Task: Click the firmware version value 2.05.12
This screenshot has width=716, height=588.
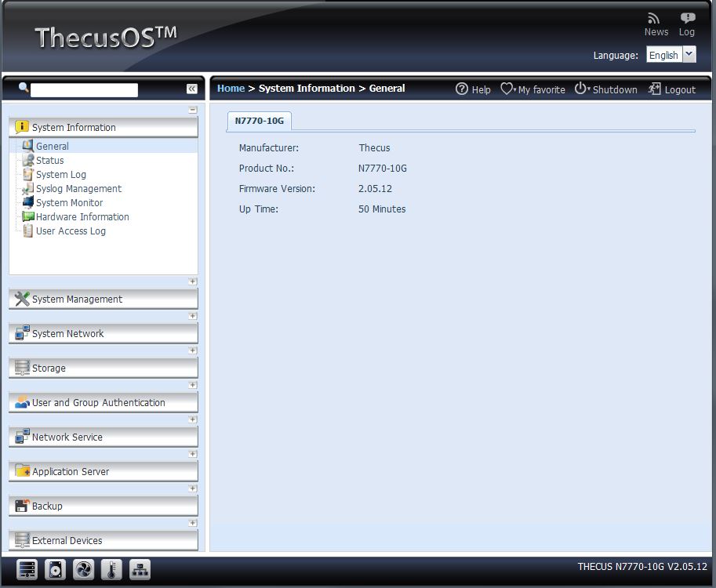Action: pos(375,188)
